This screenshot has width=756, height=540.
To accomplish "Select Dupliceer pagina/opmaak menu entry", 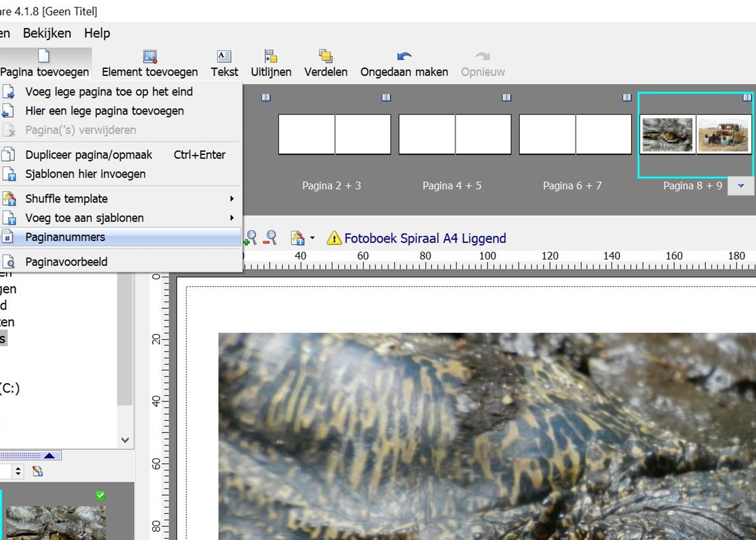I will [89, 155].
